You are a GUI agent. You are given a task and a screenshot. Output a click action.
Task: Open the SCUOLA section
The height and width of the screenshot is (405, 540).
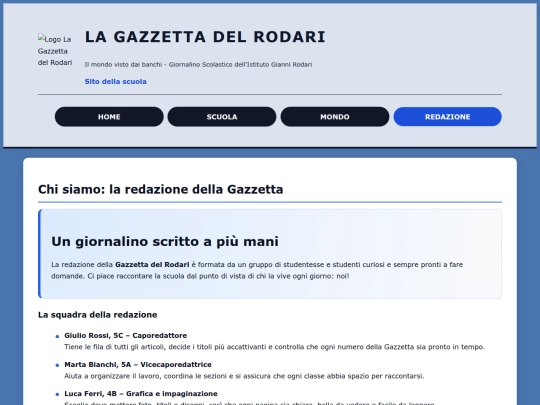click(x=222, y=117)
